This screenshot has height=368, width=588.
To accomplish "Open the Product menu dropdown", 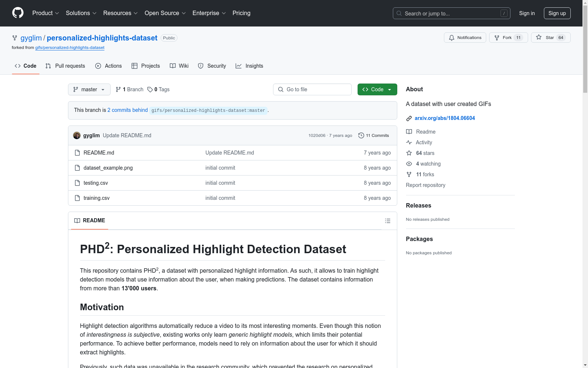I will coord(46,13).
